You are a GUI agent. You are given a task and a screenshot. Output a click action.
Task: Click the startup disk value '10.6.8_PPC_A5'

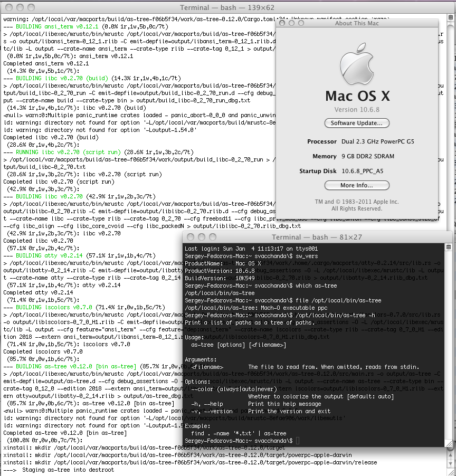pos(362,171)
